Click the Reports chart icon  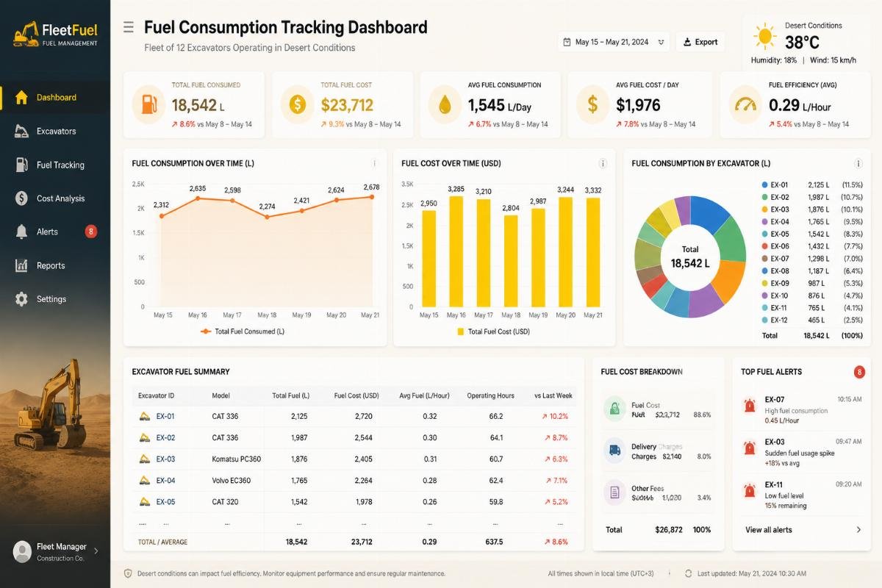click(21, 265)
